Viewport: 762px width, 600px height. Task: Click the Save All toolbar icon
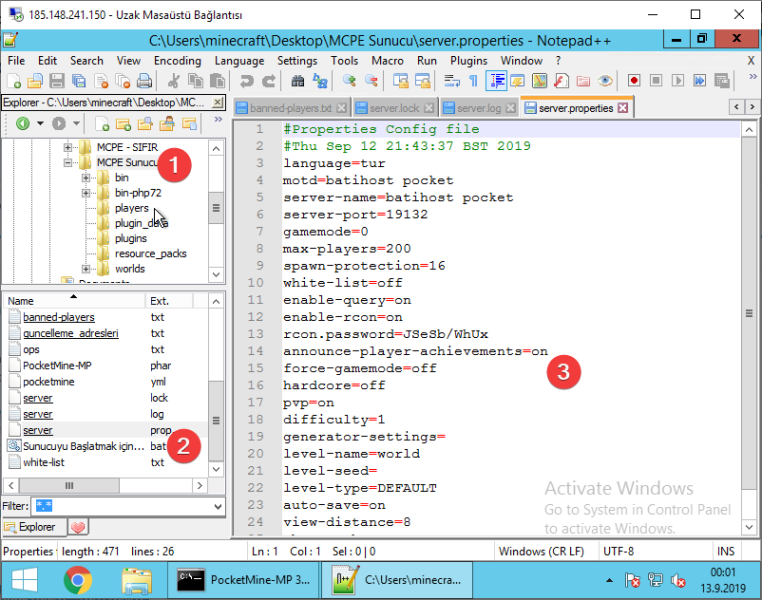coord(78,81)
